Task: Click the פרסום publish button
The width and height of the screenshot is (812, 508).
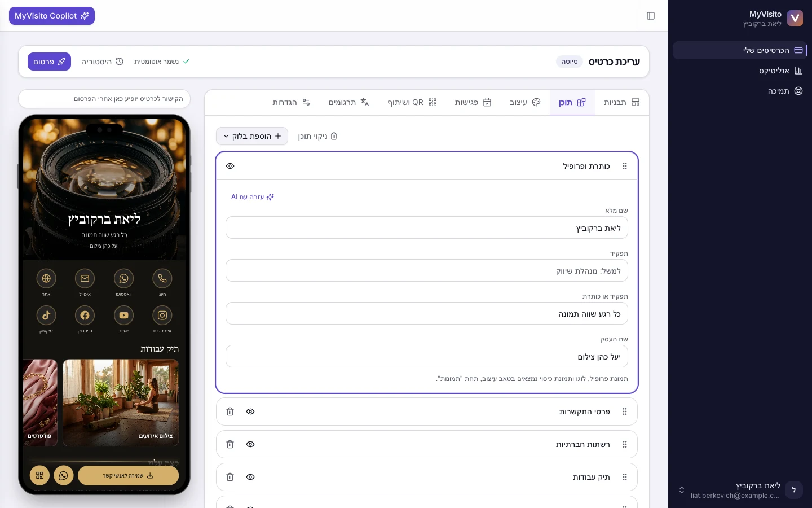Action: tap(49, 62)
